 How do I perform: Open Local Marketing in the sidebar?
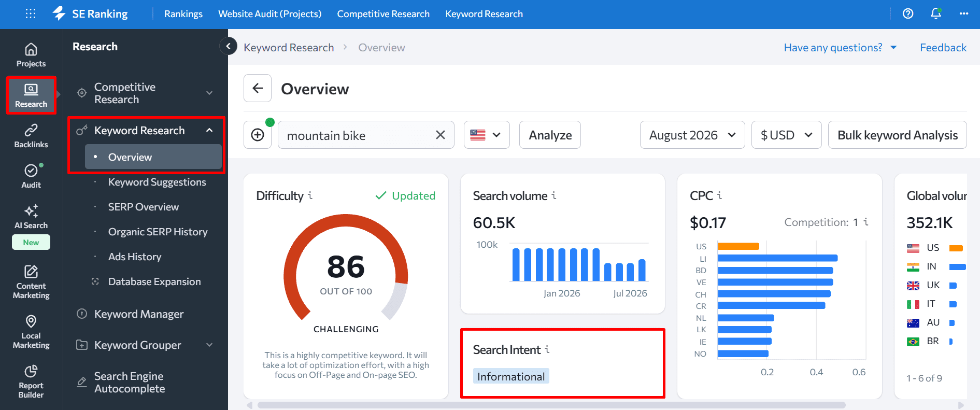click(x=31, y=332)
